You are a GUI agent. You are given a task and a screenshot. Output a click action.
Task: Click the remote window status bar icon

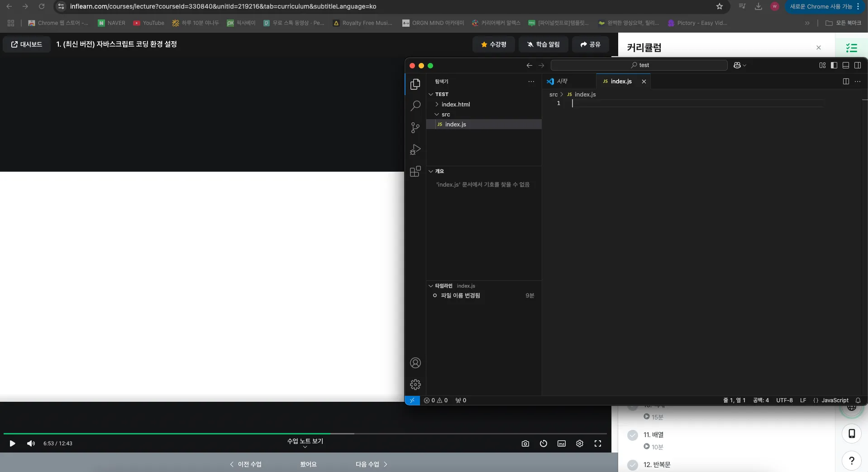click(412, 400)
